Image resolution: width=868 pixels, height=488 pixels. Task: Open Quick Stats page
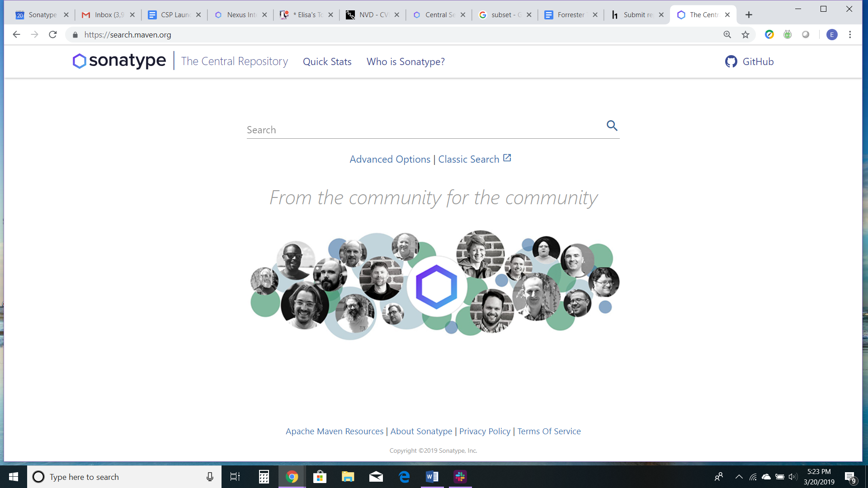coord(327,62)
